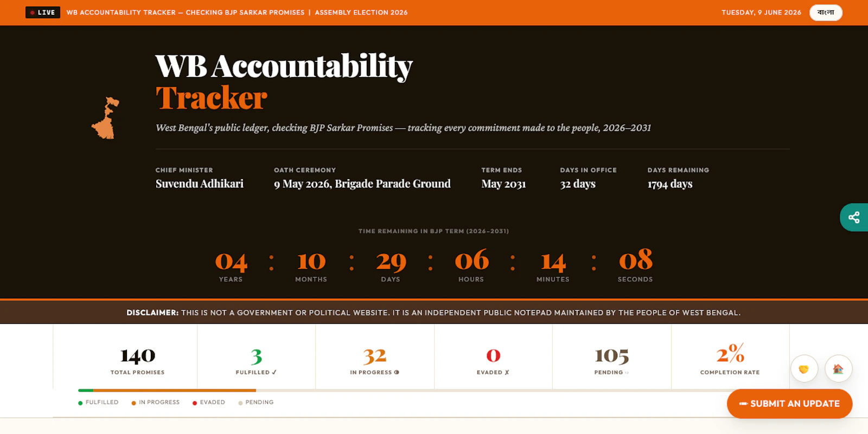Click the teal share icon button
868x434 pixels.
click(854, 217)
